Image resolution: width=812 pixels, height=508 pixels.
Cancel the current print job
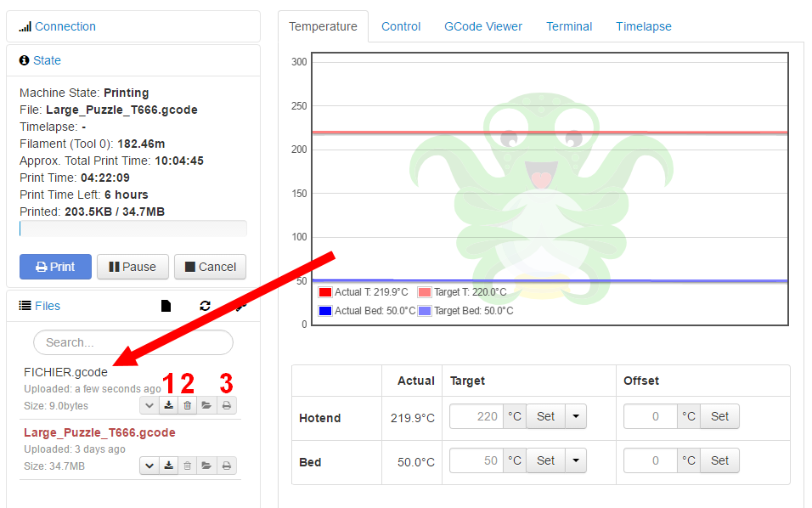pos(210,267)
